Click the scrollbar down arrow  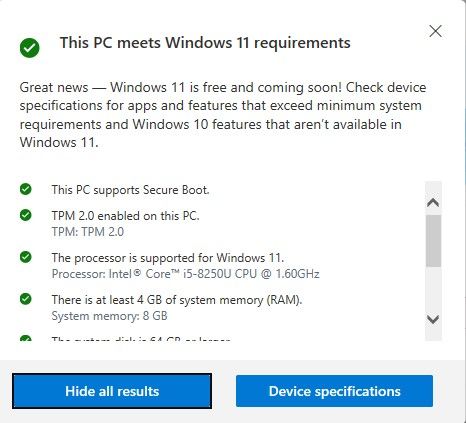click(433, 320)
